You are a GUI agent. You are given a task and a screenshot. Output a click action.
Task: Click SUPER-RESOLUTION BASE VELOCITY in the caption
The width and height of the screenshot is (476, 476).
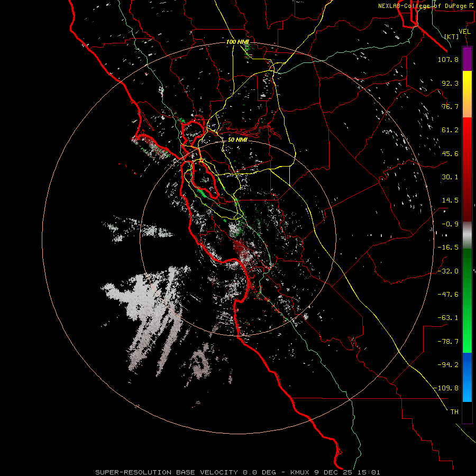(167, 472)
